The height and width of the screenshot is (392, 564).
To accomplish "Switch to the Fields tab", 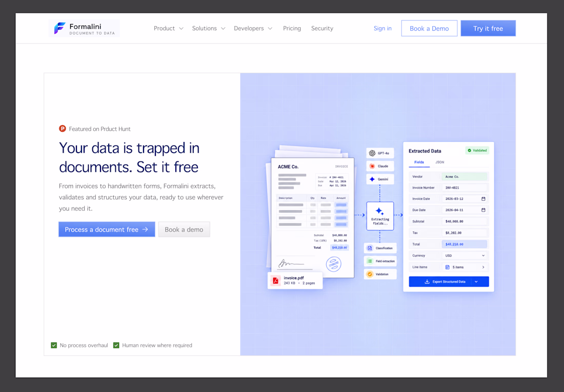I will (x=419, y=162).
